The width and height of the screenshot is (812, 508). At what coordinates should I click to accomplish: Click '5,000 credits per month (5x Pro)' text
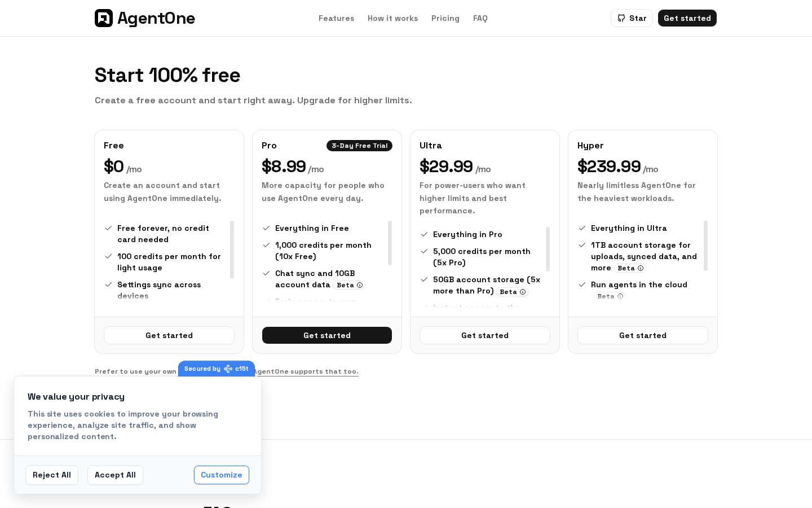click(x=482, y=257)
